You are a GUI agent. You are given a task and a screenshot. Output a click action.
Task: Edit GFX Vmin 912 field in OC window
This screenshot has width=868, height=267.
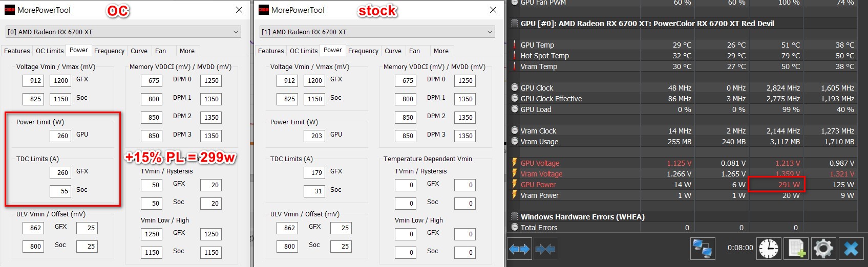33,80
